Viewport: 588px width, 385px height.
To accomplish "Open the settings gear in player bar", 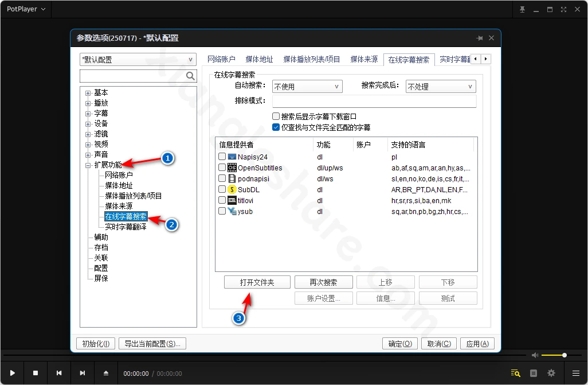I will point(551,373).
